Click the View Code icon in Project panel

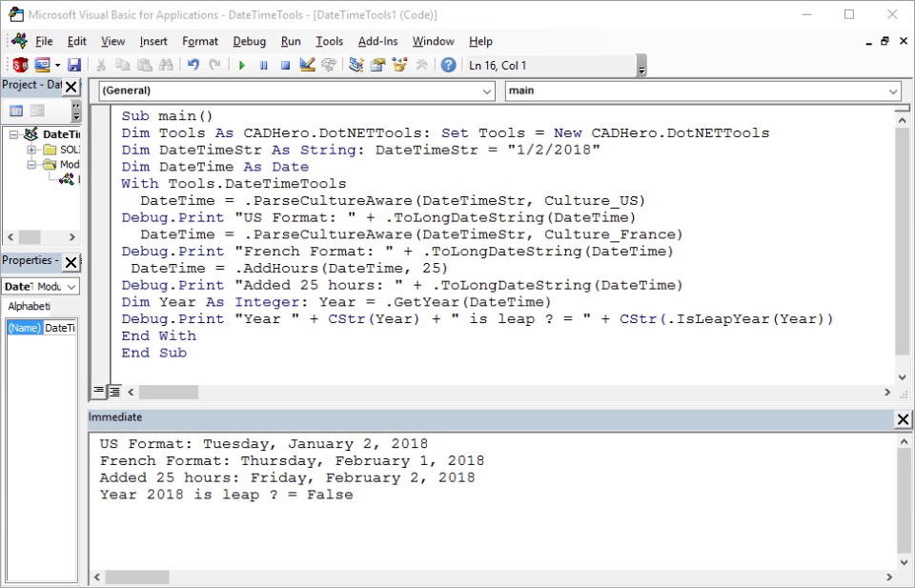16,111
